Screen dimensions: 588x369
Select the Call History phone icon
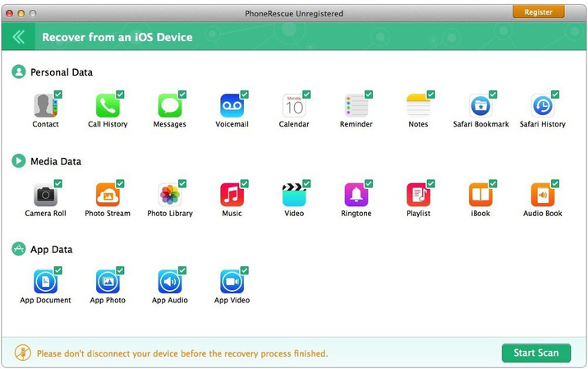coord(107,106)
